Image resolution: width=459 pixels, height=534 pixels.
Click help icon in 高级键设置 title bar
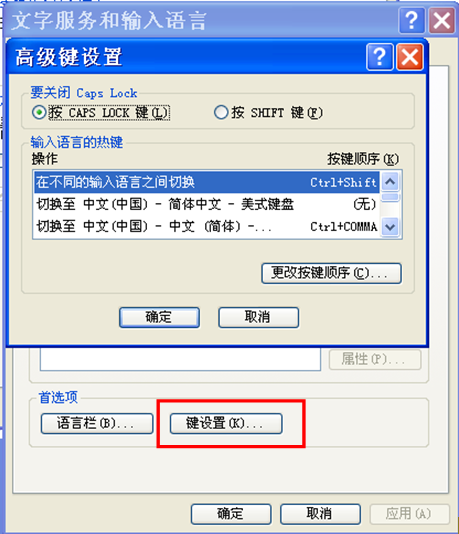tap(380, 57)
